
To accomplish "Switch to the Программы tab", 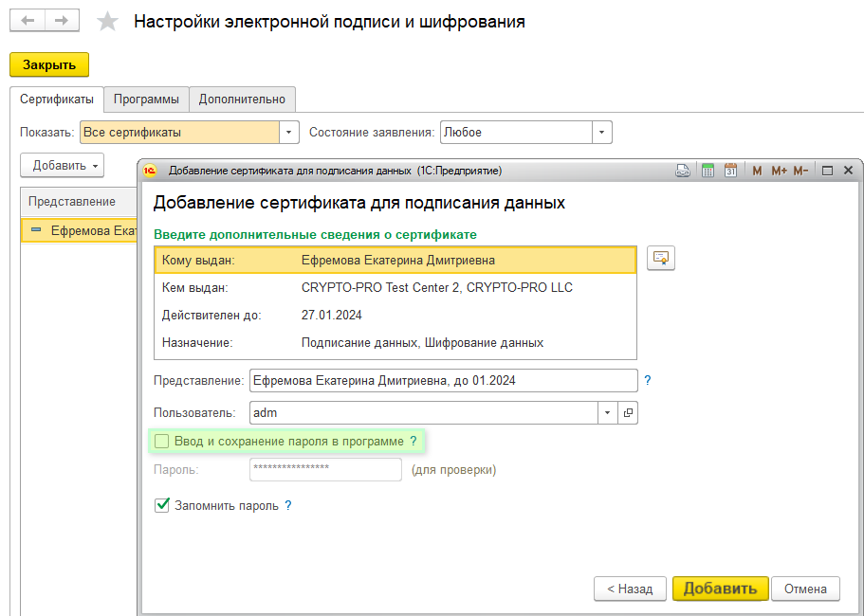I will point(146,99).
